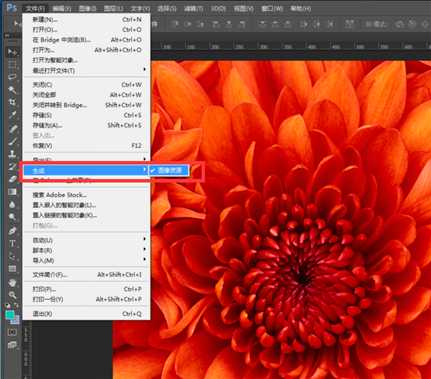This screenshot has width=431, height=379.
Task: Select the Dodge tool
Action: (x=12, y=217)
